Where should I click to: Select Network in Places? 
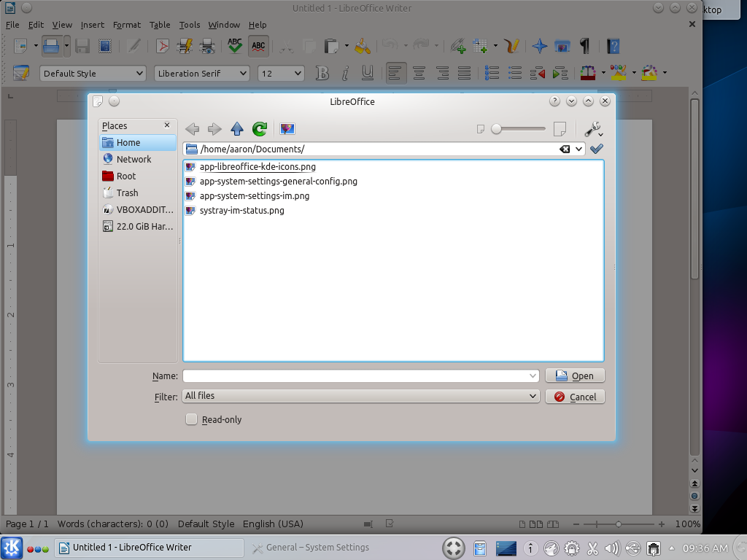(x=138, y=159)
